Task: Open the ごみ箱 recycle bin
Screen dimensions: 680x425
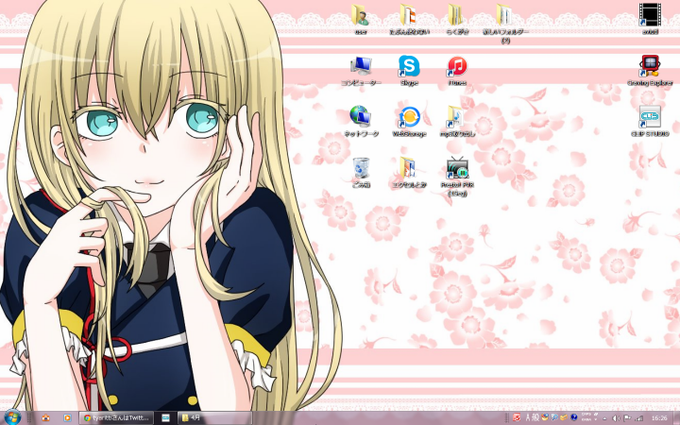Action: click(x=361, y=173)
